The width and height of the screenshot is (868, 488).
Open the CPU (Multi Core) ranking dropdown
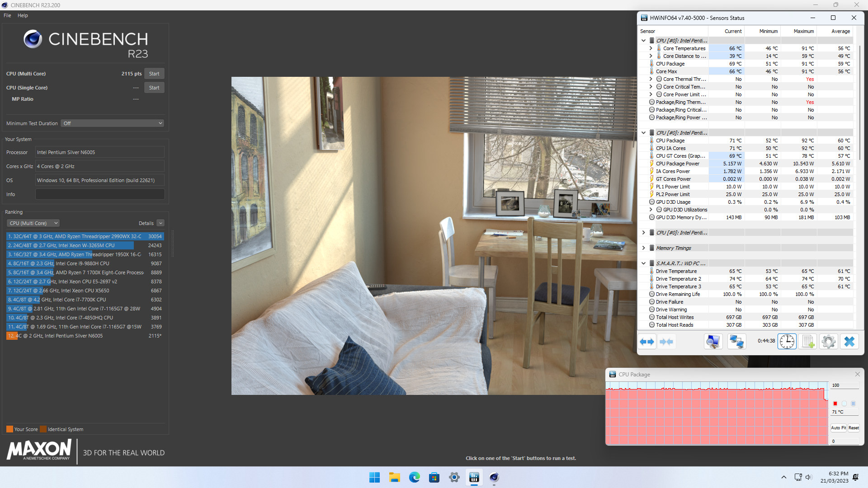click(x=33, y=223)
